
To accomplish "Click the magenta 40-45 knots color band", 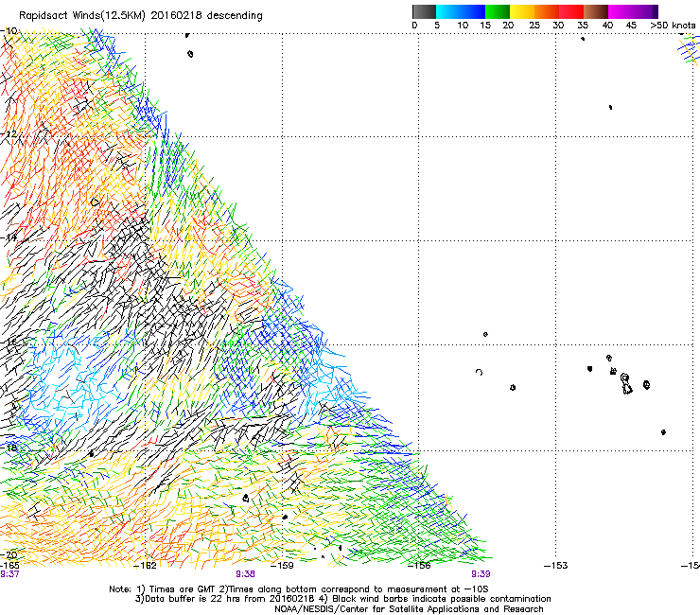I will (x=621, y=11).
